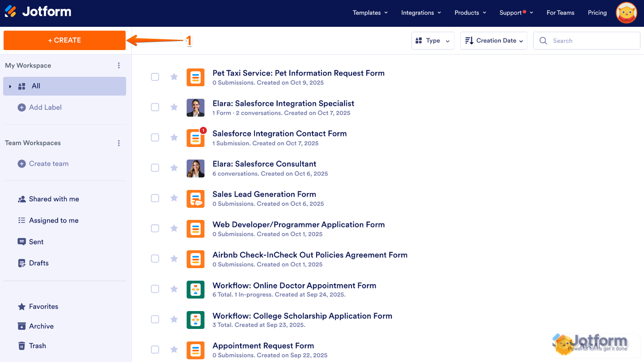Image resolution: width=644 pixels, height=362 pixels.
Task: Expand the Products menu
Action: tap(470, 13)
